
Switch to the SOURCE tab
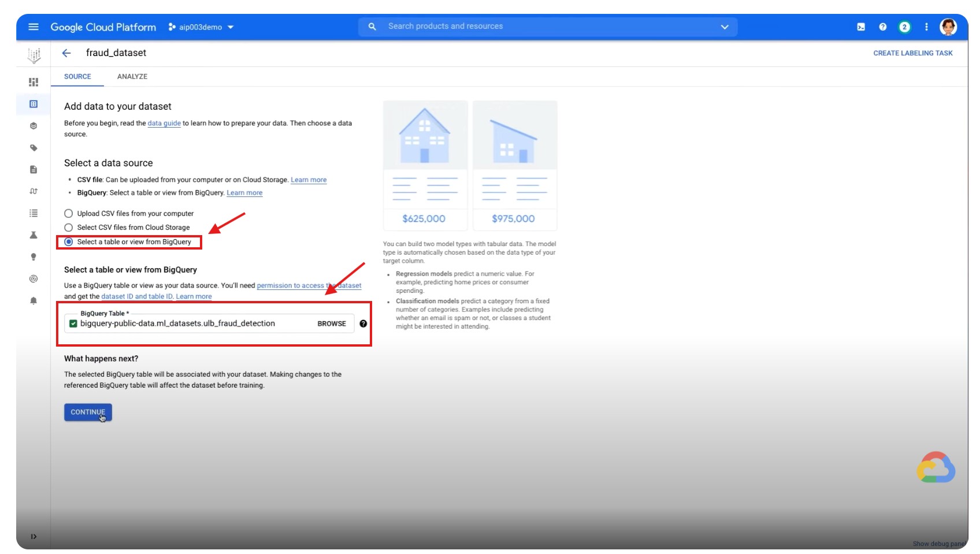[77, 77]
